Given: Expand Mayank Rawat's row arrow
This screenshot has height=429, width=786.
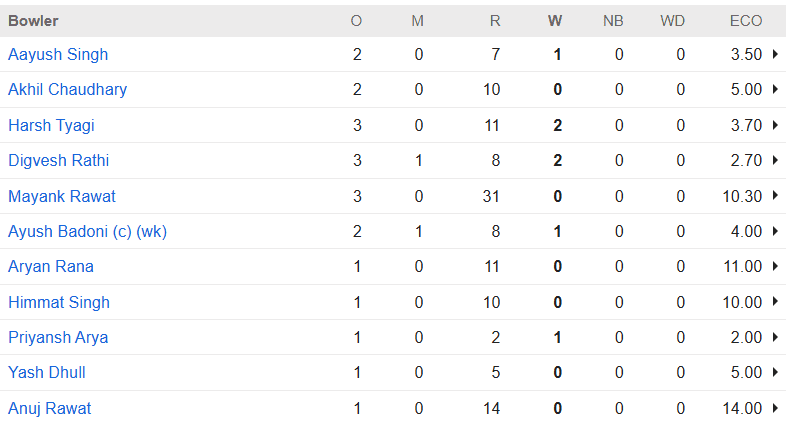Looking at the screenshot, I should pos(775,196).
